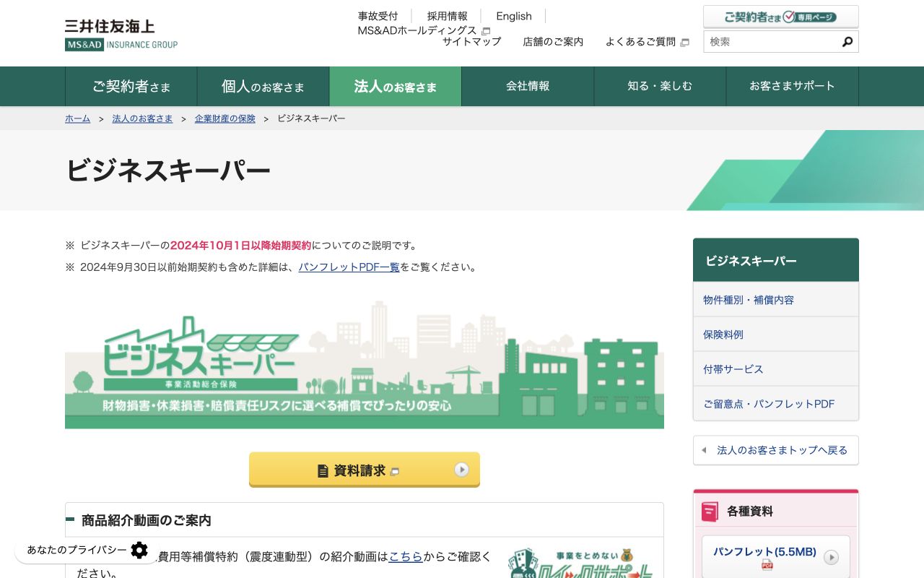This screenshot has width=924, height=578.
Task: Click the arrow icon beside パンフレット(5.5MB)
Action: pyautogui.click(x=832, y=557)
